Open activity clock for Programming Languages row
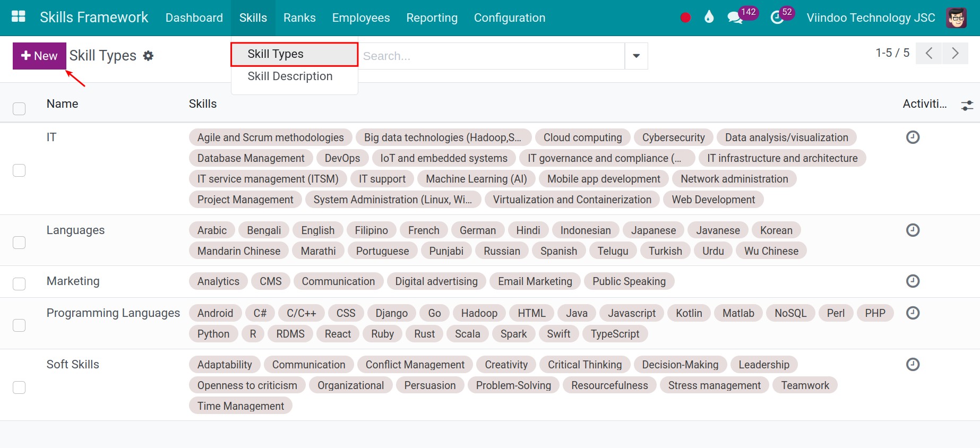The width and height of the screenshot is (980, 448). [x=913, y=313]
